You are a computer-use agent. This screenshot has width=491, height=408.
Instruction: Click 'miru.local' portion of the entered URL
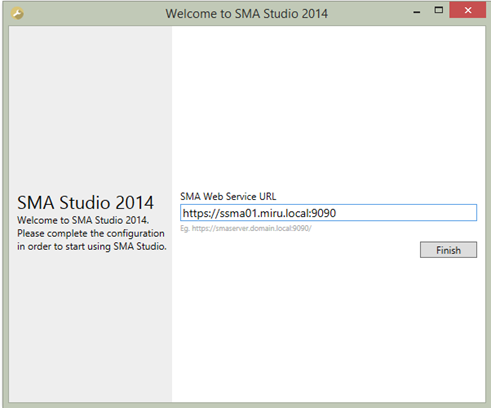(285, 213)
